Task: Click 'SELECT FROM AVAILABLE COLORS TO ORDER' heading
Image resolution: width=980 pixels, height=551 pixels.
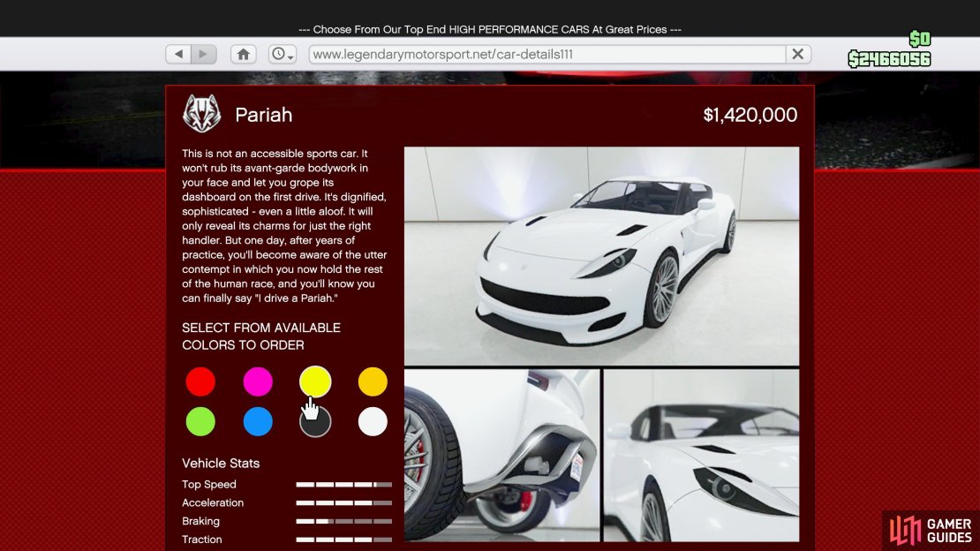Action: pos(261,336)
